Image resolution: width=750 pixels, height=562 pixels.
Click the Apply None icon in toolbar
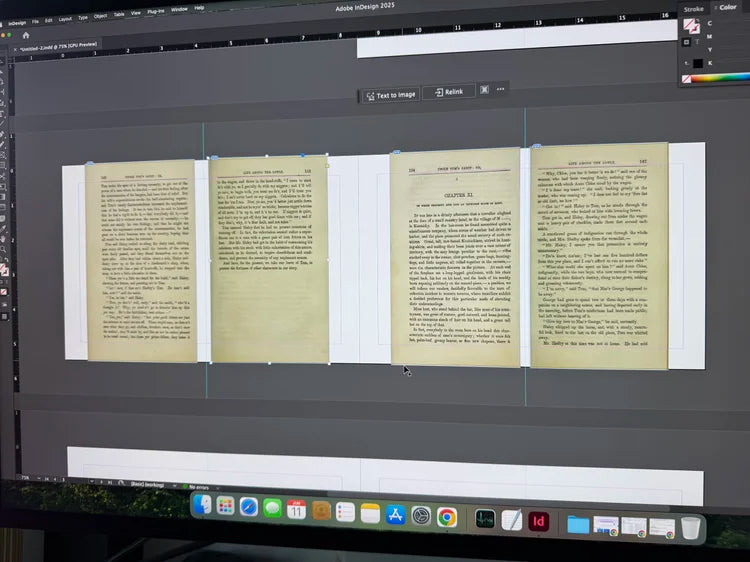point(4,291)
